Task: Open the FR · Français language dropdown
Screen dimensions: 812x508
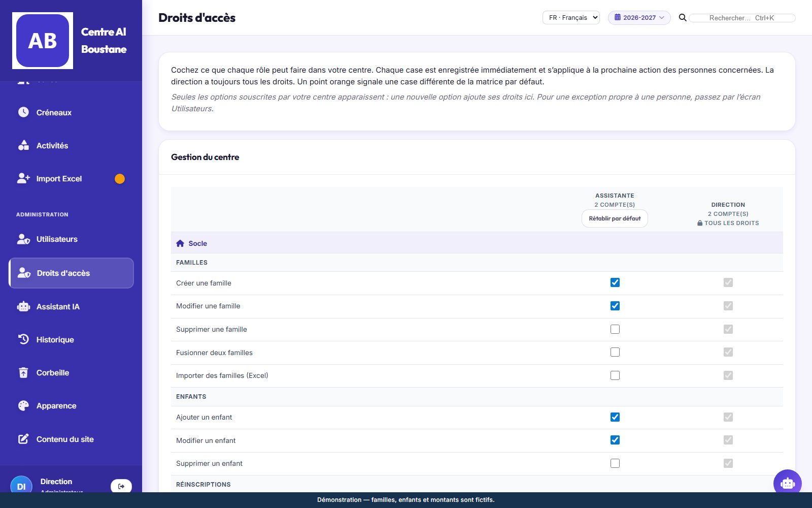Action: tap(571, 18)
